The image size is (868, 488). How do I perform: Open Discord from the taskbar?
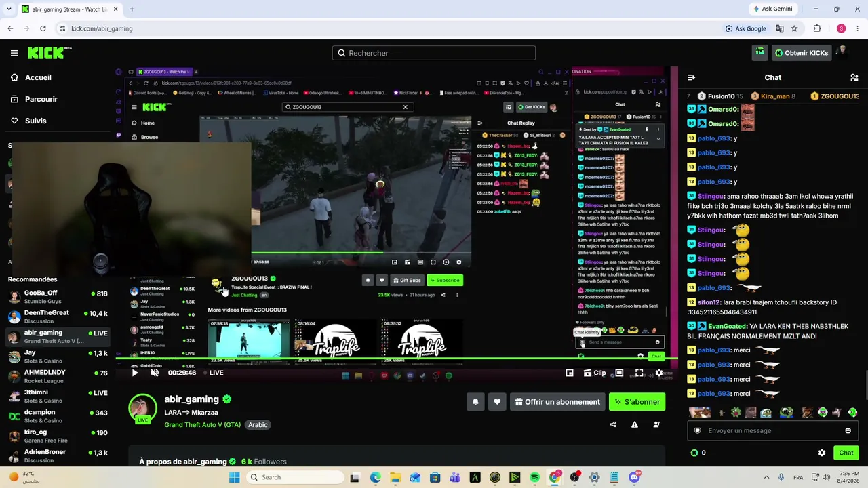[634, 477]
